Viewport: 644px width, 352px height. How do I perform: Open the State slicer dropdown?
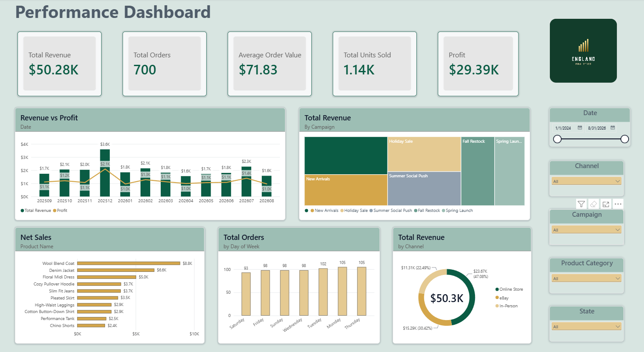tap(586, 327)
